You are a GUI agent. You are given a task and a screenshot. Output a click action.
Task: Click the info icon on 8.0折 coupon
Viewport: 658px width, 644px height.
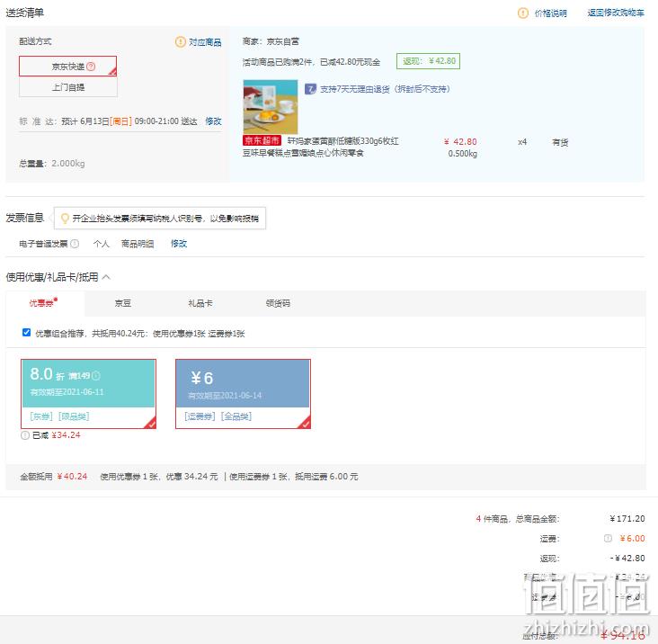coord(96,376)
